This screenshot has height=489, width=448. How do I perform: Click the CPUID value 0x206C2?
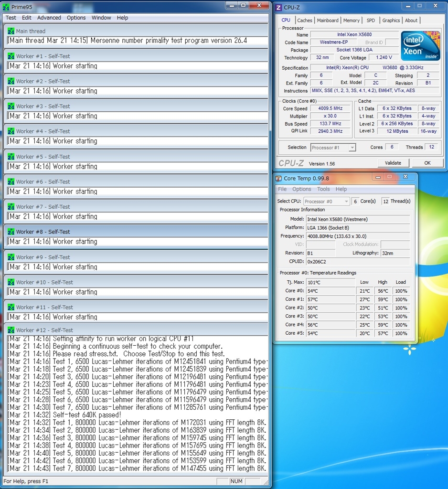click(x=358, y=262)
